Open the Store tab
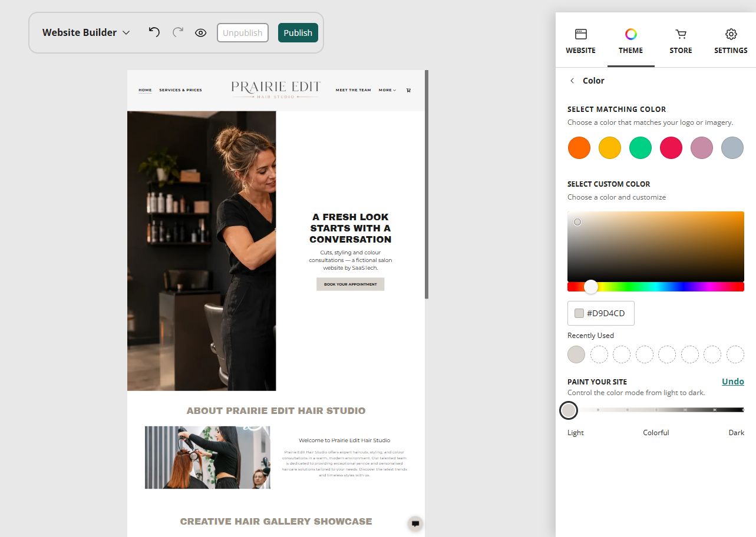 681,41
